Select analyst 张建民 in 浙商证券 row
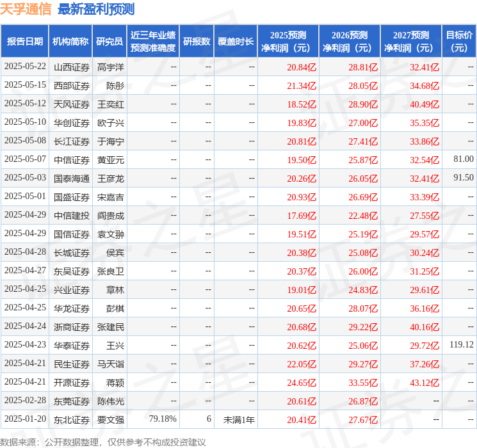Screen dimensions: 477x448 110,327
